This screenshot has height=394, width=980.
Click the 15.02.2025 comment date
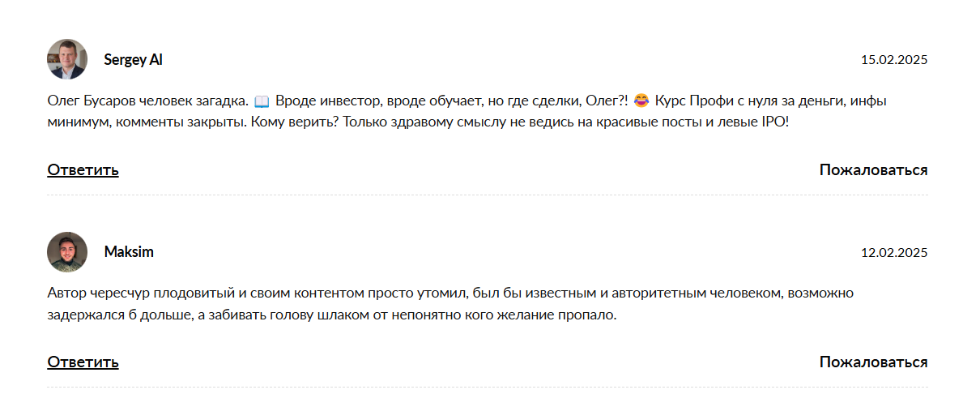(894, 60)
